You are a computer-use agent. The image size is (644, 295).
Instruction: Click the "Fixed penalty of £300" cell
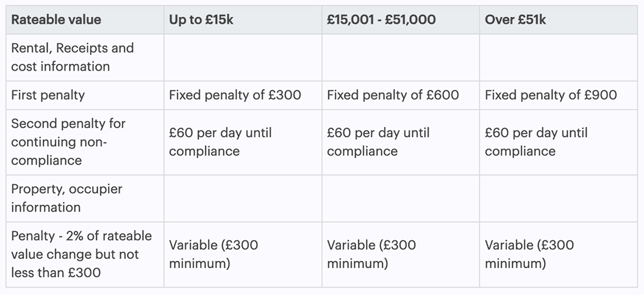click(x=235, y=95)
